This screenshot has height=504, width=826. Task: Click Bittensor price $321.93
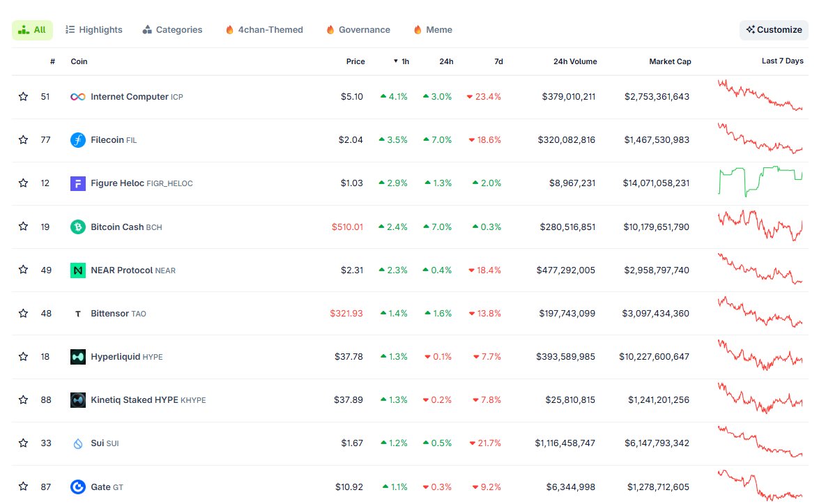click(346, 314)
